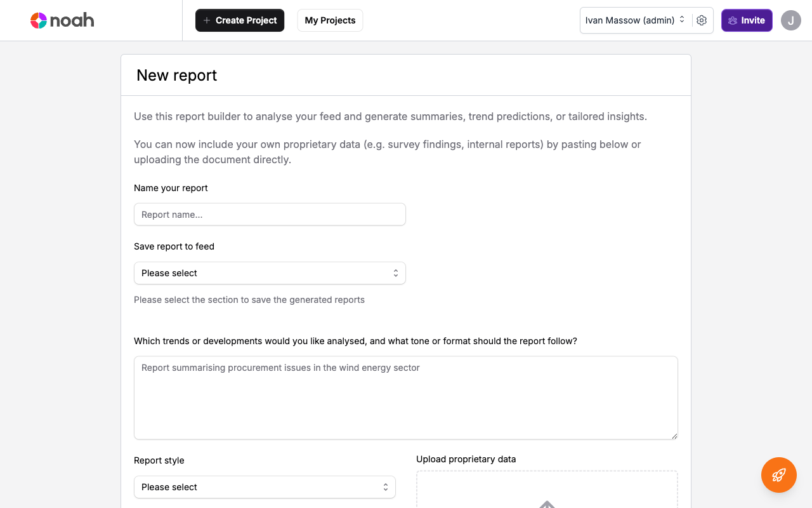Go to My Projects
812x508 pixels.
pyautogui.click(x=330, y=20)
